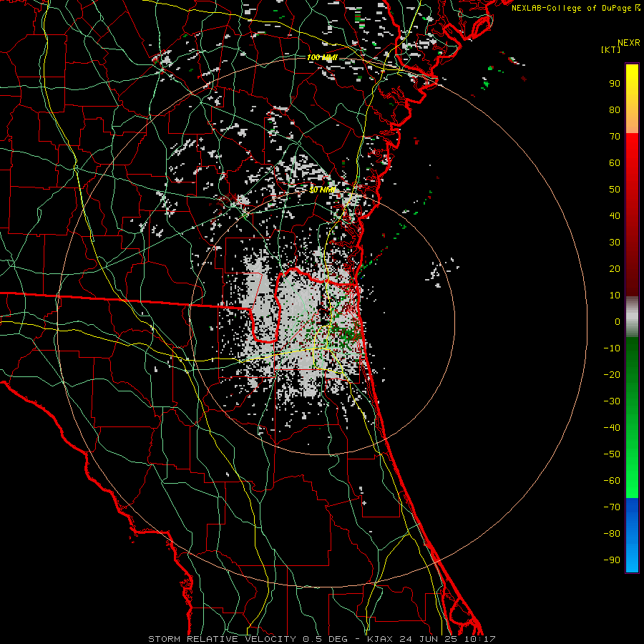Image resolution: width=644 pixels, height=644 pixels.
Task: Click the 10 value on the velocity scale
Action: click(x=615, y=296)
